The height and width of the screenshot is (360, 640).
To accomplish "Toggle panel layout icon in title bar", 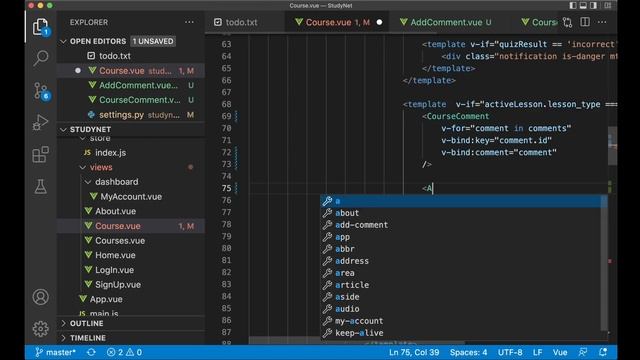I will coord(583,5).
